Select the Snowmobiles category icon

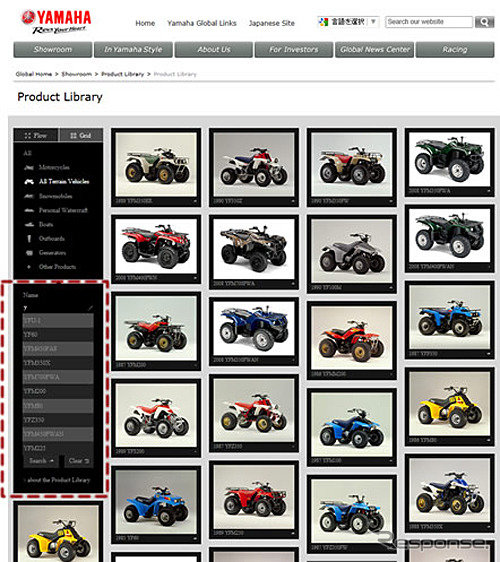(x=29, y=196)
